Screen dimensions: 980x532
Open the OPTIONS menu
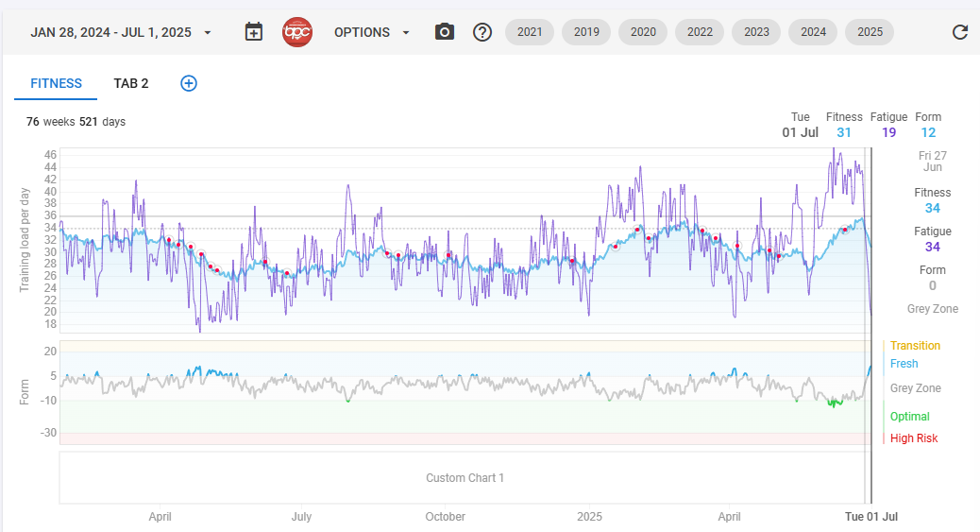tap(372, 32)
